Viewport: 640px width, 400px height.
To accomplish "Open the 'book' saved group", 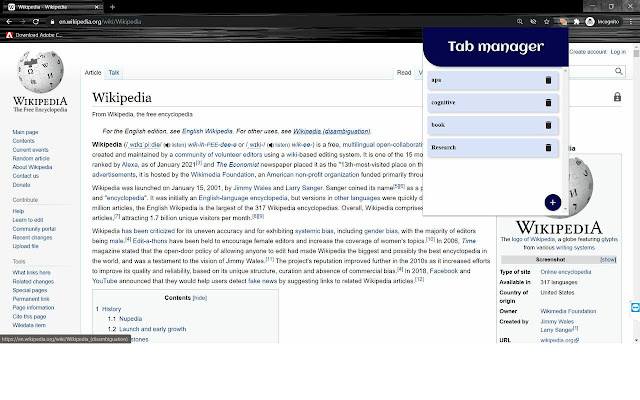I will (493, 125).
